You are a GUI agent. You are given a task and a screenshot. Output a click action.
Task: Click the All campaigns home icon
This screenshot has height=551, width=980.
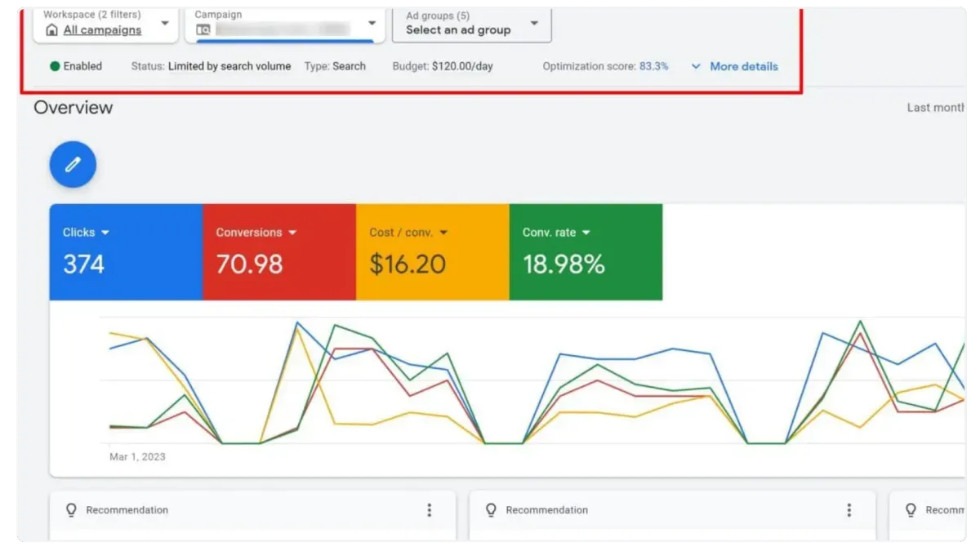(52, 30)
